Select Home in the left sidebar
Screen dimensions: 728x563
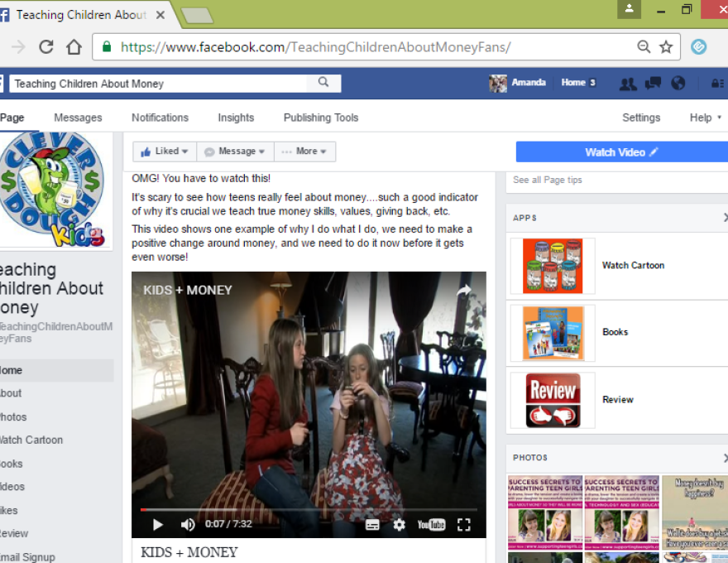tap(56, 370)
